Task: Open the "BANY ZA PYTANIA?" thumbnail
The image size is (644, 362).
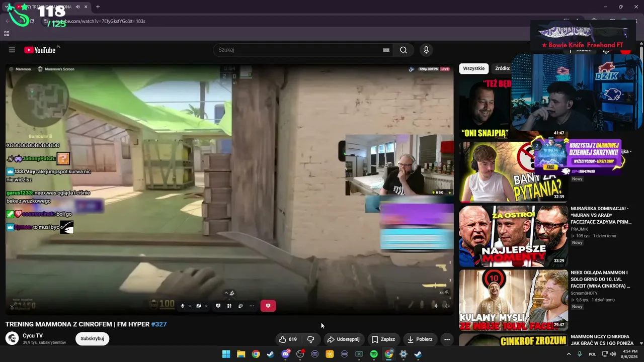Action: tap(513, 172)
